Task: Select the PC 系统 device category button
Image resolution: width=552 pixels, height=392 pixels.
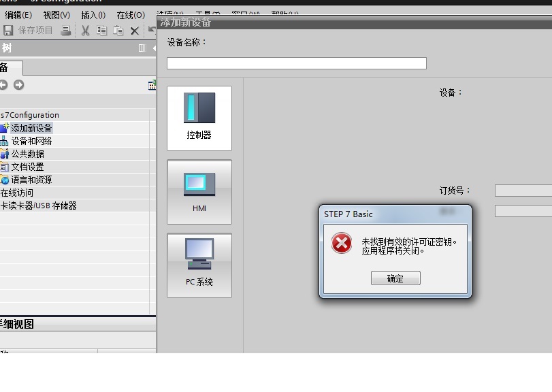Action: pos(199,265)
